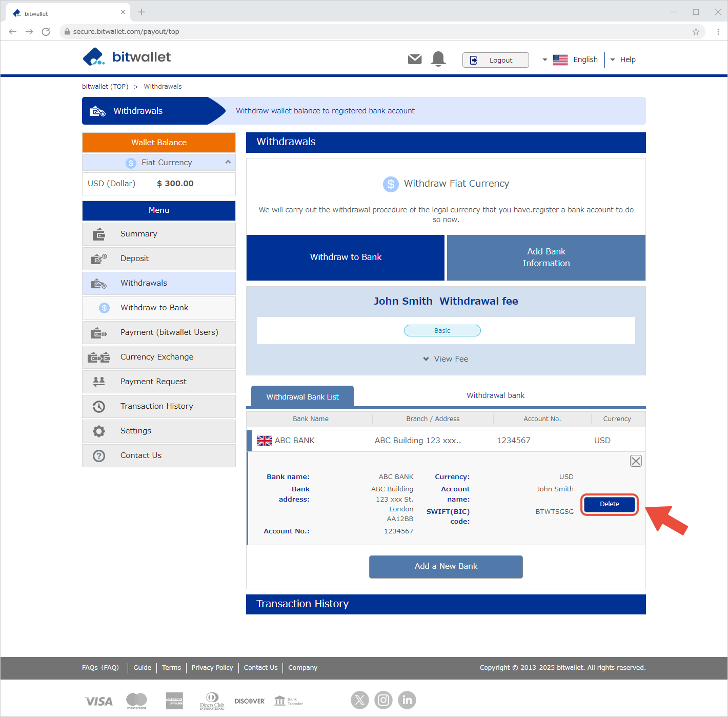
Task: Expand the View Fee section
Action: tap(446, 359)
